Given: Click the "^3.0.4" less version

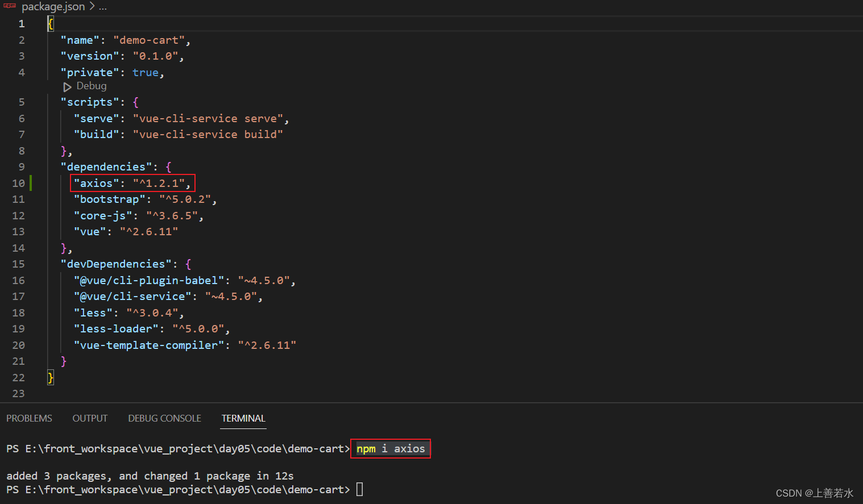Looking at the screenshot, I should point(152,313).
